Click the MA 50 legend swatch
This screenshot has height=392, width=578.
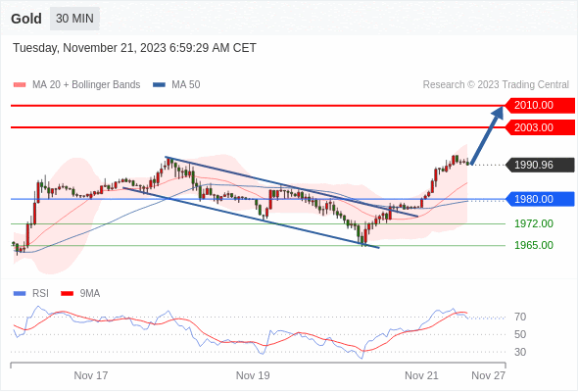tap(159, 85)
